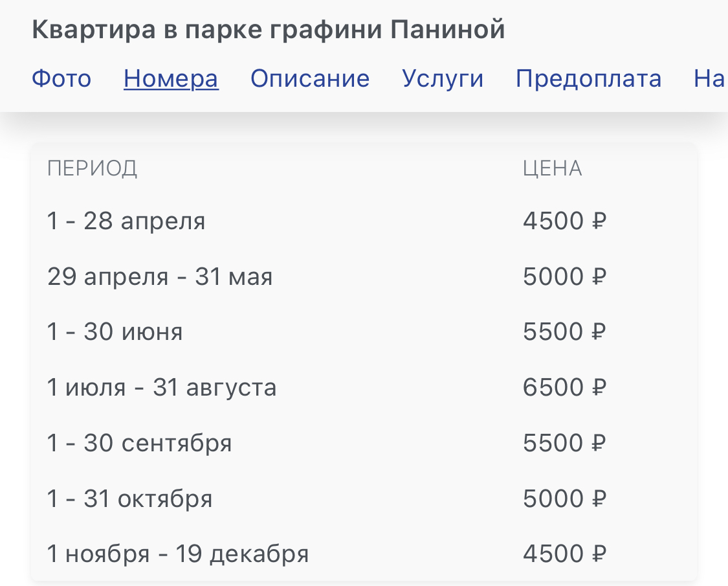Screen dimensions: 728x586
Task: Click the 5500 ₽ price for сентября
Action: [x=564, y=444]
